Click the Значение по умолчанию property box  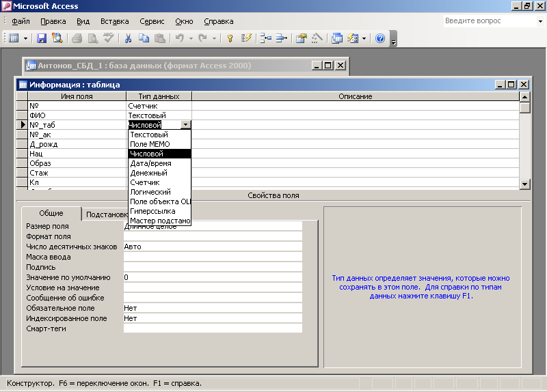(x=213, y=277)
